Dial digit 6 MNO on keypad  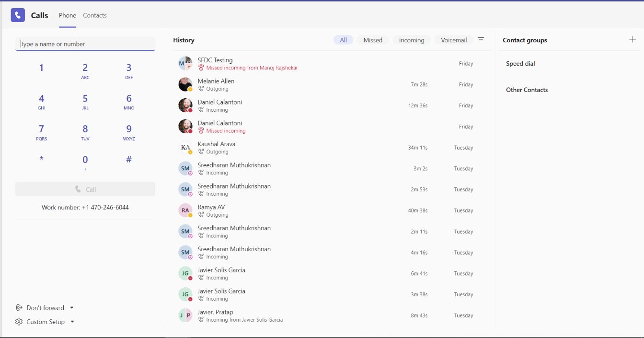coord(129,102)
